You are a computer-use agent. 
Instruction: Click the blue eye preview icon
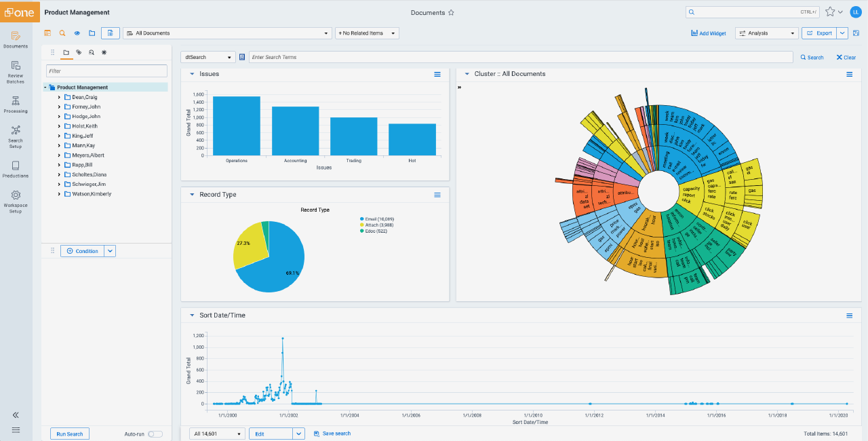(x=77, y=33)
